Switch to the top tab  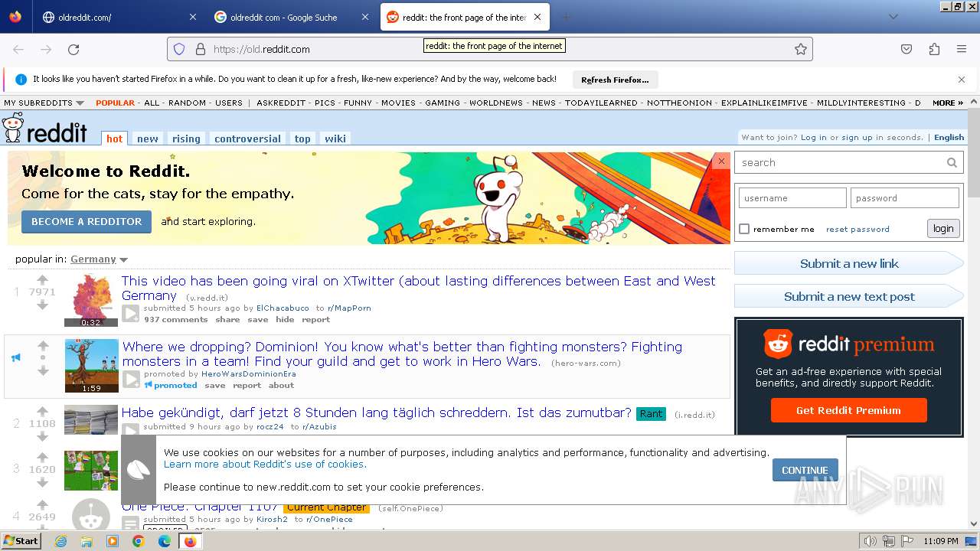point(302,139)
